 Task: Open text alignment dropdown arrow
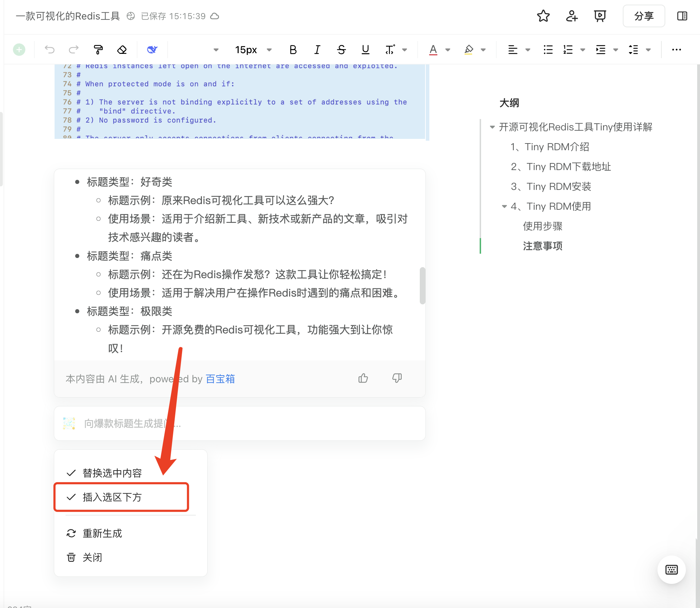point(528,50)
